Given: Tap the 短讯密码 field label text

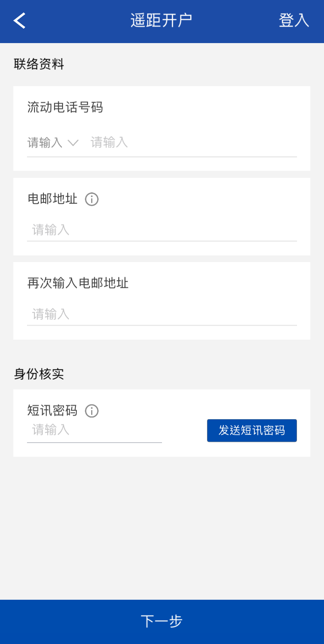Looking at the screenshot, I should coord(52,411).
